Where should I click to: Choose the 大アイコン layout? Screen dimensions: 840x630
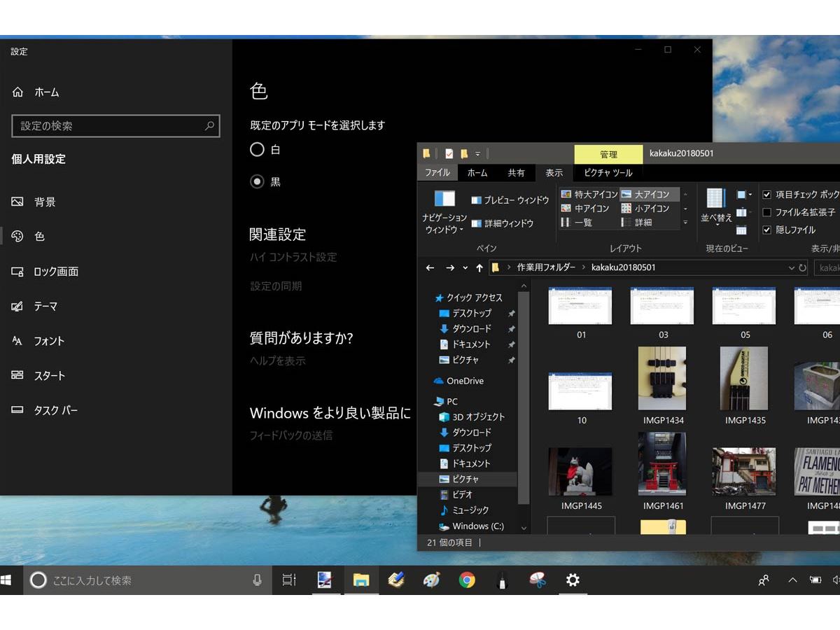point(650,195)
